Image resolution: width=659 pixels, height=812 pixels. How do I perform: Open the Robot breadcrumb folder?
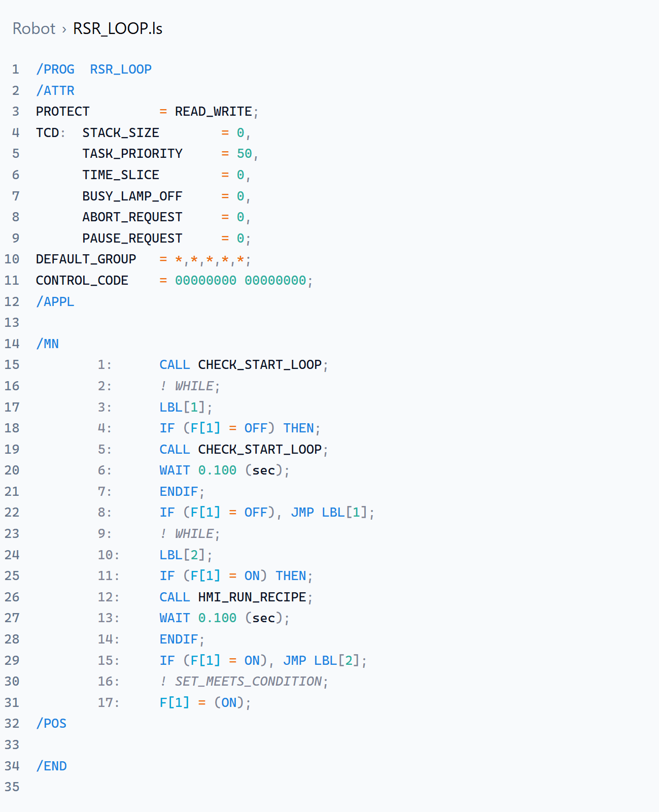point(34,28)
